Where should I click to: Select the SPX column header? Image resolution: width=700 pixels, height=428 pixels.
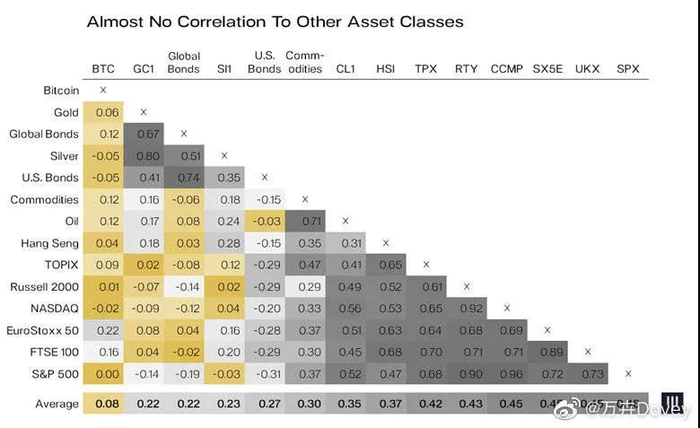point(628,69)
